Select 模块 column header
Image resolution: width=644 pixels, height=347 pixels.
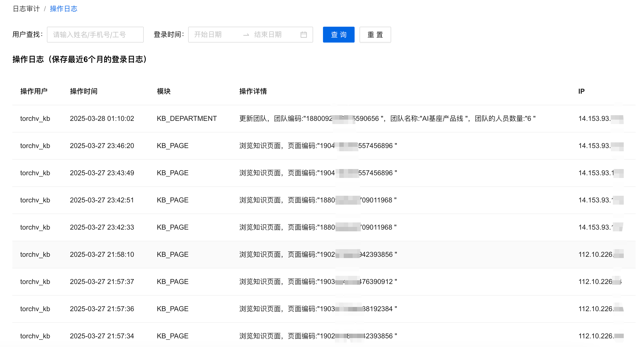click(x=163, y=91)
